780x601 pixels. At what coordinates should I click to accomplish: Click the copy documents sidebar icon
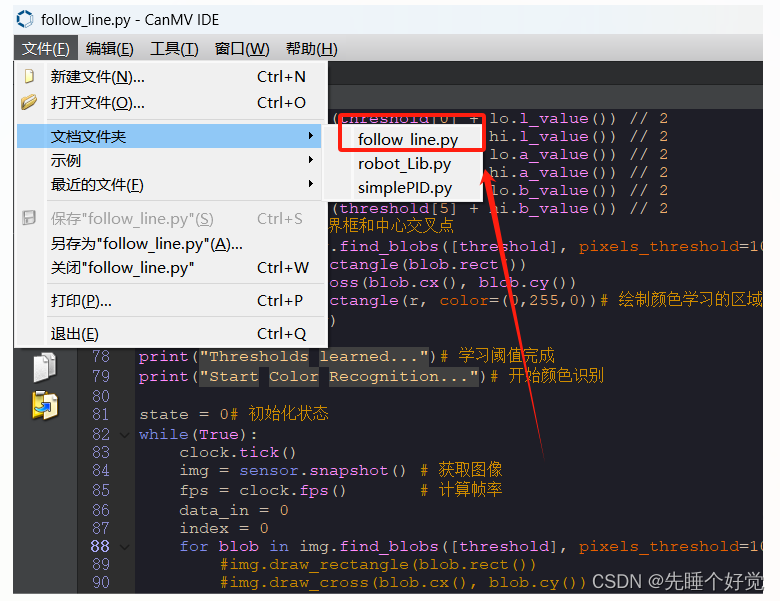(45, 367)
